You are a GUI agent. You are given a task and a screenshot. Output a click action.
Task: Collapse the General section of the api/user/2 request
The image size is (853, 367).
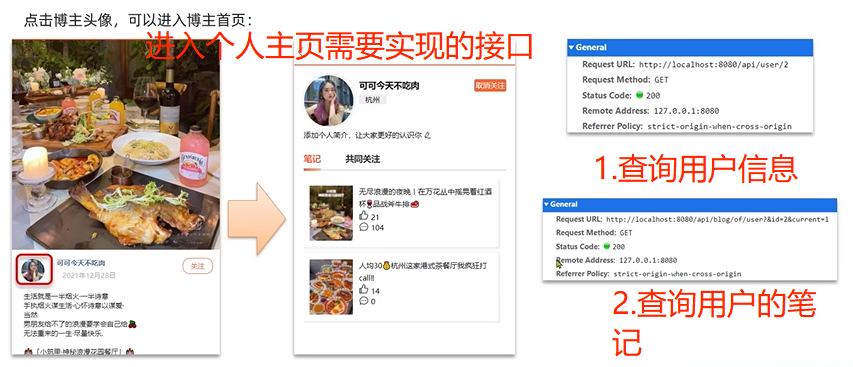(571, 47)
